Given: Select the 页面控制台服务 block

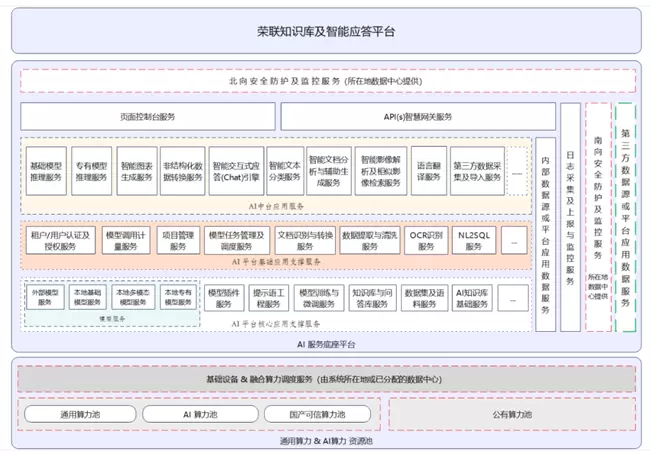Looking at the screenshot, I should 146,117.
